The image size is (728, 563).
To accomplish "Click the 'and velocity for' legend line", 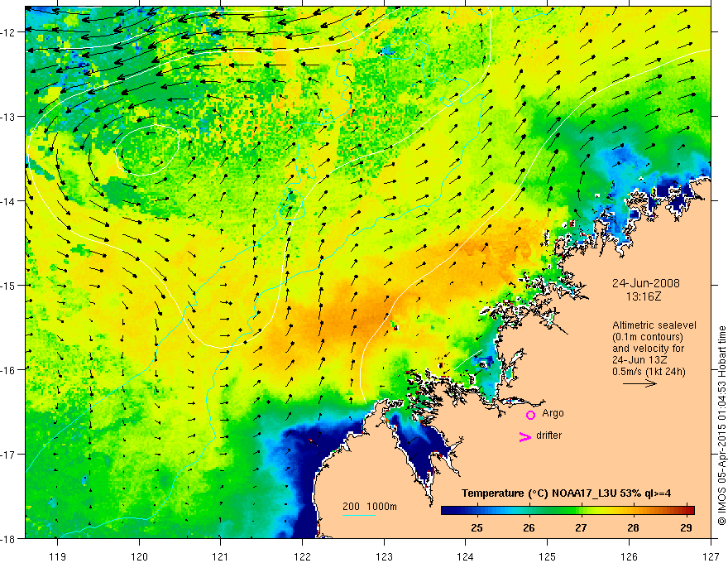I will click(x=648, y=349).
